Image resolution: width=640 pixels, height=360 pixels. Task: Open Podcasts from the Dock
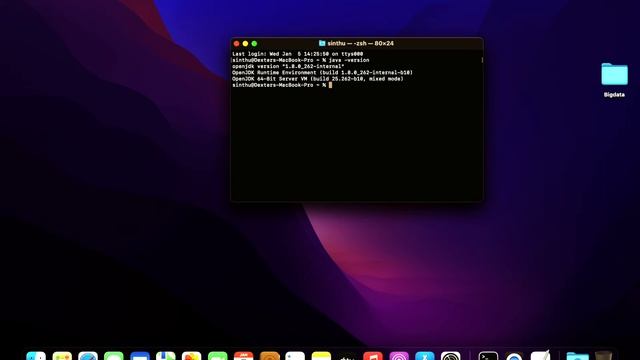point(399,356)
